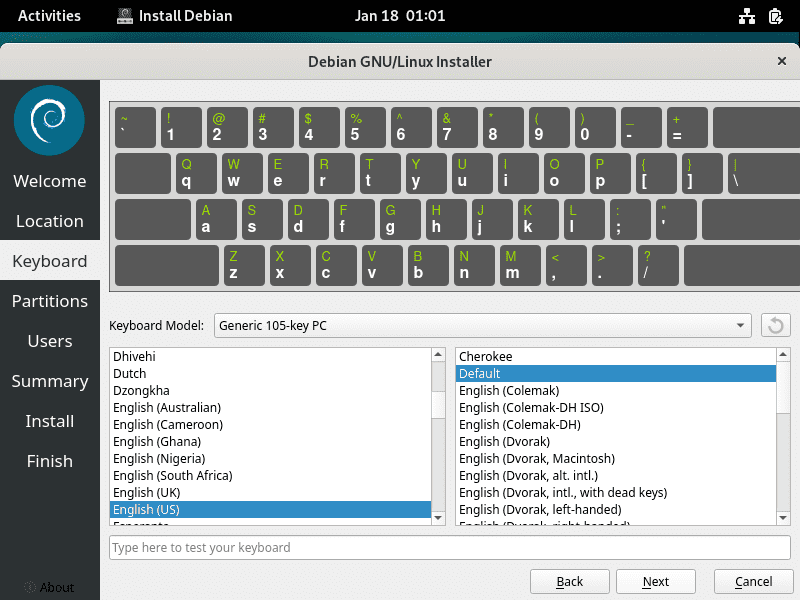Click the clock showing Jan 18 01:01
Viewport: 800px width, 600px height.
(x=400, y=16)
